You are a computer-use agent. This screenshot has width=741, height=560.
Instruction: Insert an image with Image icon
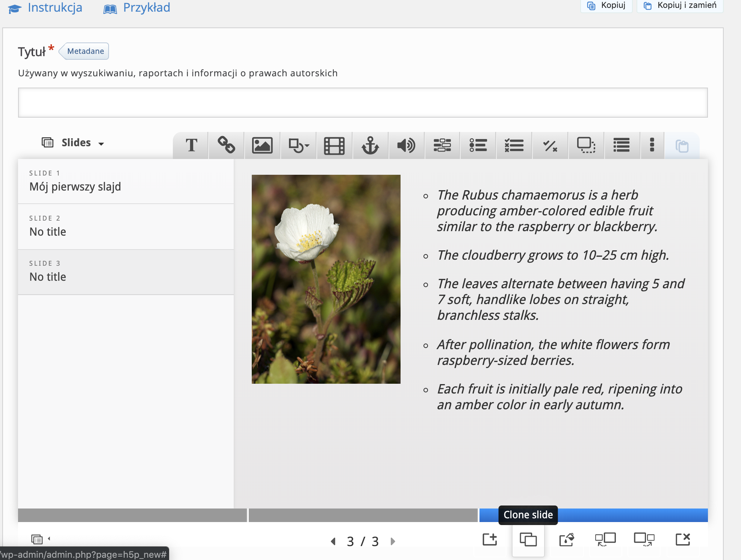coord(262,145)
